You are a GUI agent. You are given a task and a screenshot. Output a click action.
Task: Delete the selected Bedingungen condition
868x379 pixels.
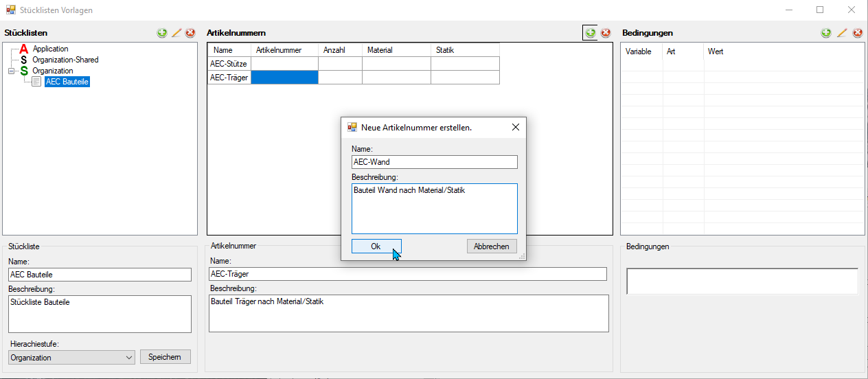click(856, 32)
